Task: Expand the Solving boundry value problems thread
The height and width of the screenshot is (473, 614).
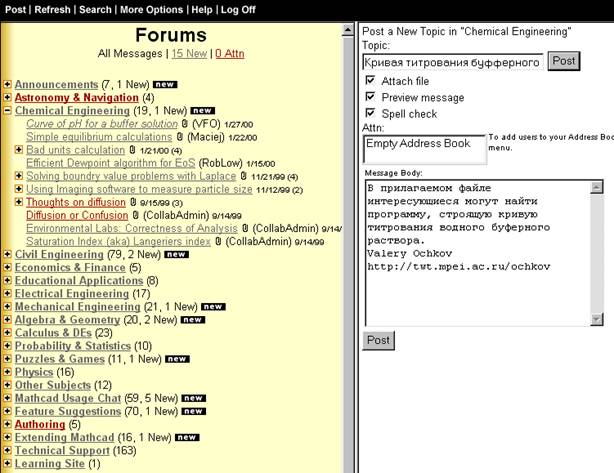Action: [x=18, y=175]
